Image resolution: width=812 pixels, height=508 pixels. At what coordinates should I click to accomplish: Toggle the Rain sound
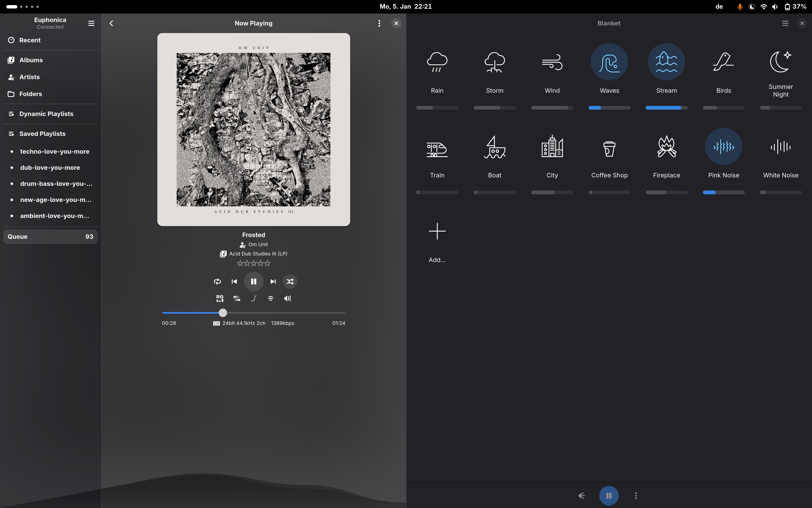coord(437,62)
